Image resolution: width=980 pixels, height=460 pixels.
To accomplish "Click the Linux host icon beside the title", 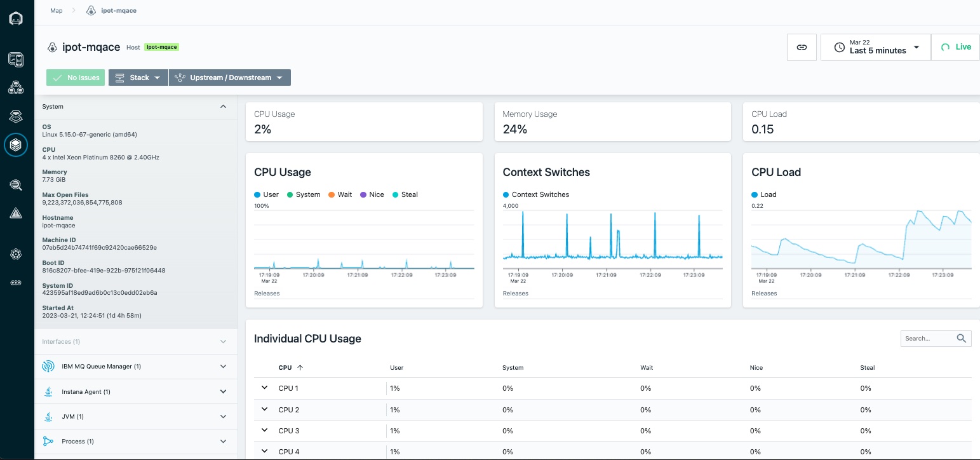I will click(53, 47).
